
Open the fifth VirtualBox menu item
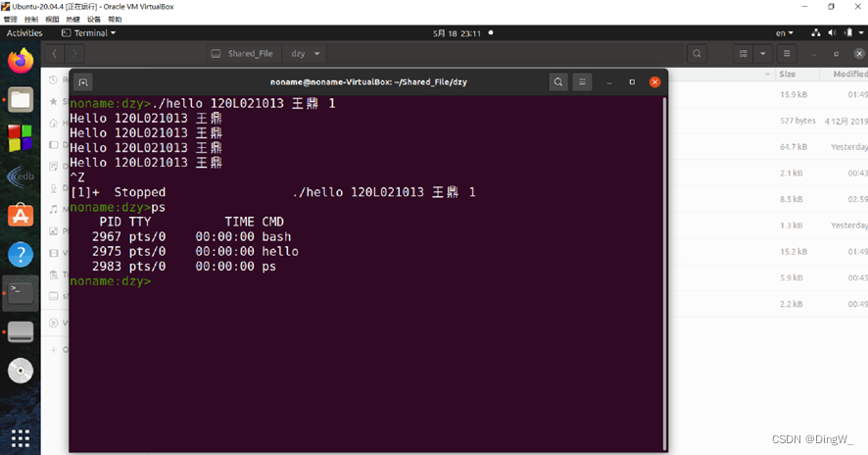(93, 20)
